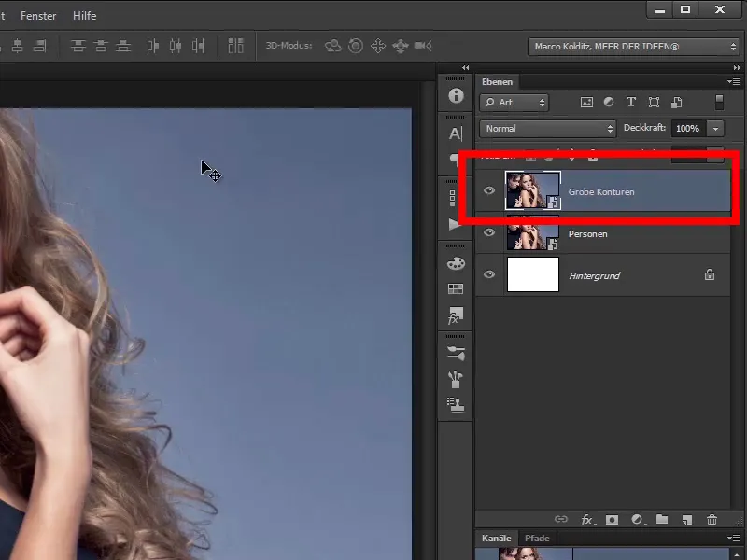This screenshot has width=747, height=560.
Task: Click the Deckkraft 100% field
Action: 688,129
